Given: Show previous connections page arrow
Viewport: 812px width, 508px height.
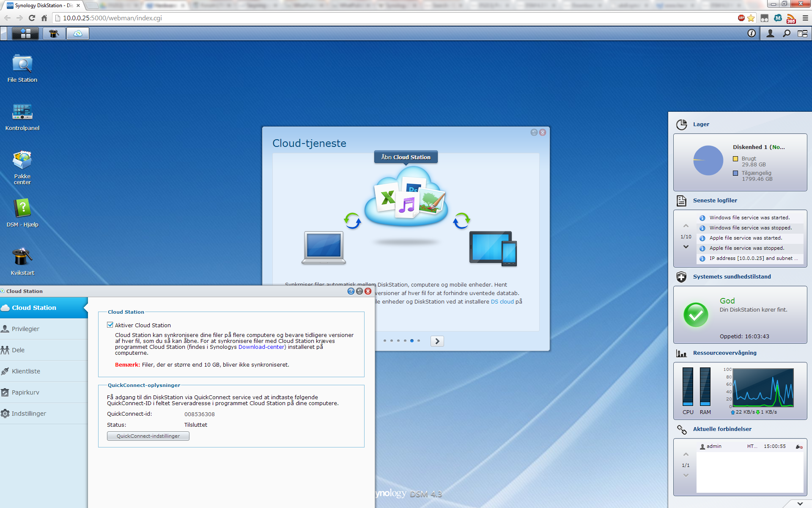Looking at the screenshot, I should [x=686, y=455].
